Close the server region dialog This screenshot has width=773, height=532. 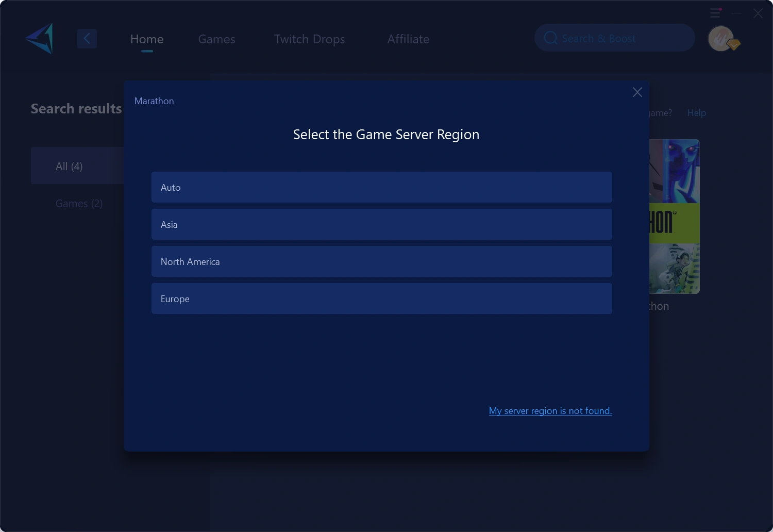coord(637,92)
